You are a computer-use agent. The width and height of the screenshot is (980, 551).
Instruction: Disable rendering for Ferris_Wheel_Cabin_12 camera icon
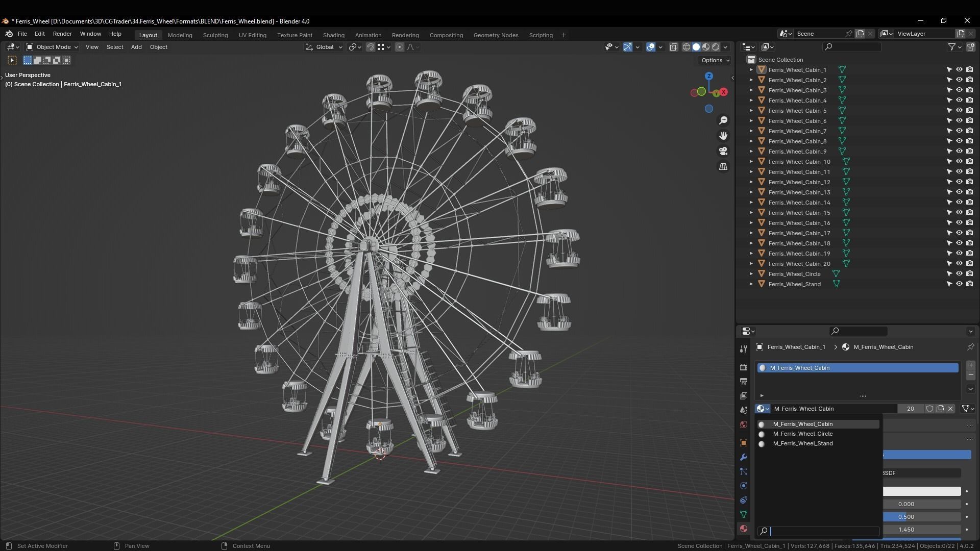(969, 182)
